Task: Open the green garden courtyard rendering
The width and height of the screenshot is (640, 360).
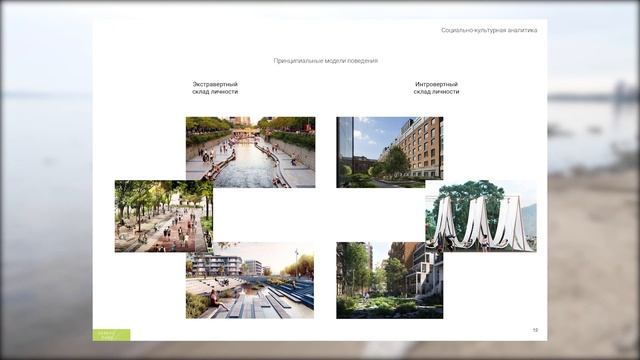Action: point(389,280)
